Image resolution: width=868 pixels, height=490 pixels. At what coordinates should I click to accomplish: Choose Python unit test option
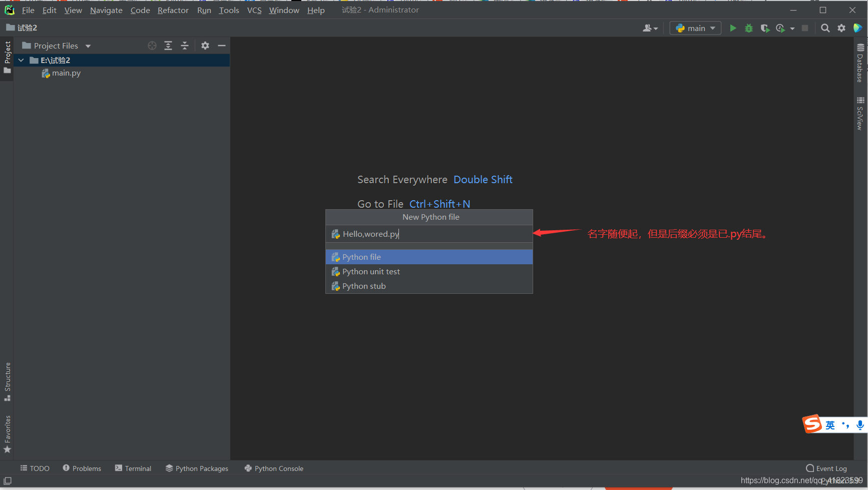[429, 271]
